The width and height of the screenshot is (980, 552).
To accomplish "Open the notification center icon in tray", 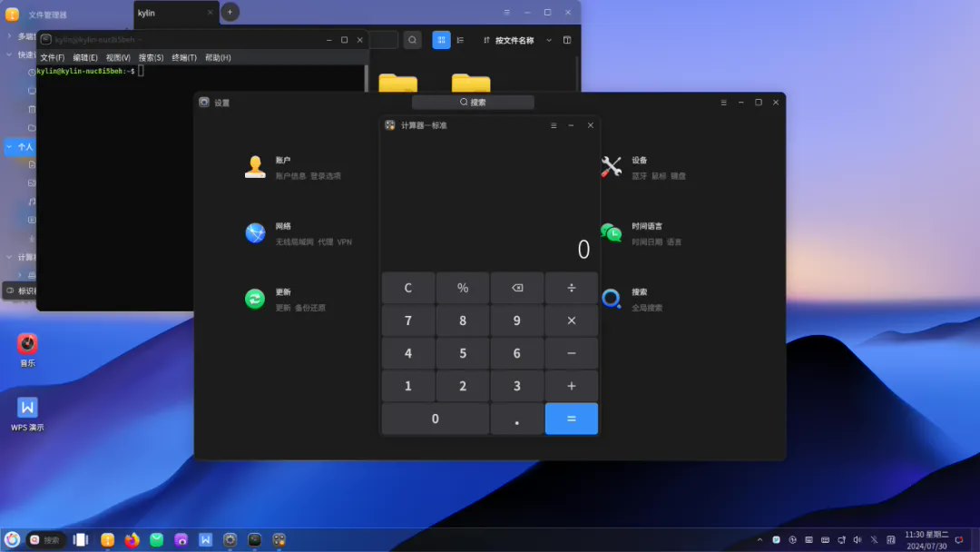I will 959,539.
